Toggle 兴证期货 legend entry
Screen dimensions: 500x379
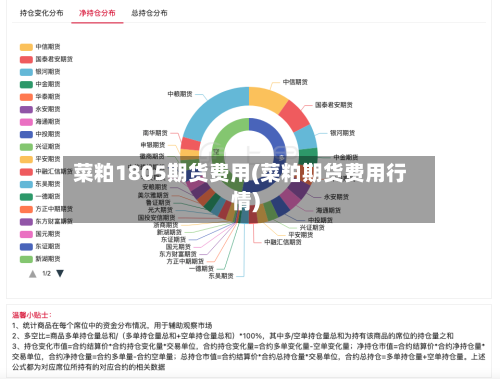pyautogui.click(x=40, y=147)
